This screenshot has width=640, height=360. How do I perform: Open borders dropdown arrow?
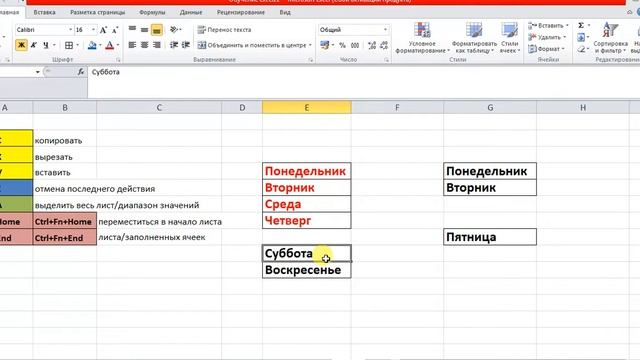78,45
